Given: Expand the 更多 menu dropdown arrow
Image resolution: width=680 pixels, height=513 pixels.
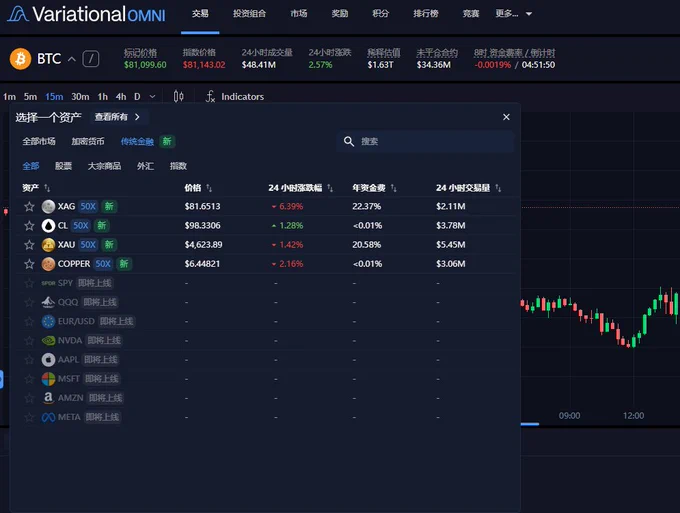Looking at the screenshot, I should (x=529, y=14).
